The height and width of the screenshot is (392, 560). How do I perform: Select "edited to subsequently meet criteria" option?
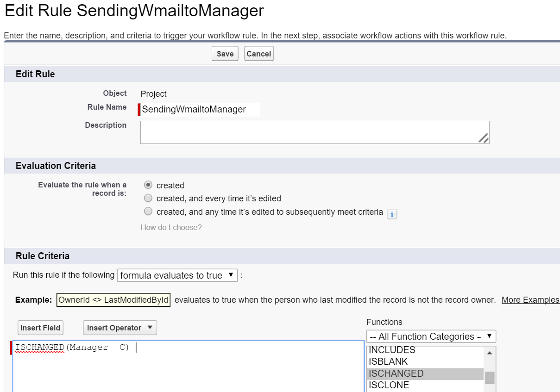148,212
